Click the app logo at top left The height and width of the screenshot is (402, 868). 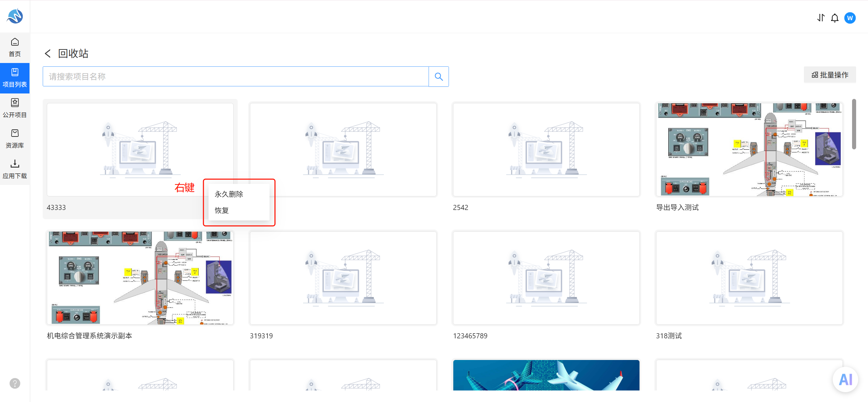(x=15, y=16)
